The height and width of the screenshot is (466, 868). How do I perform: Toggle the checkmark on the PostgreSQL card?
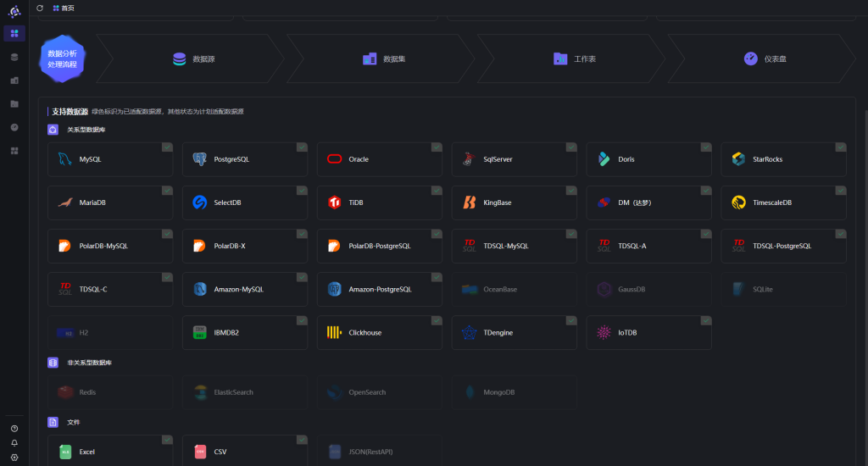click(302, 147)
